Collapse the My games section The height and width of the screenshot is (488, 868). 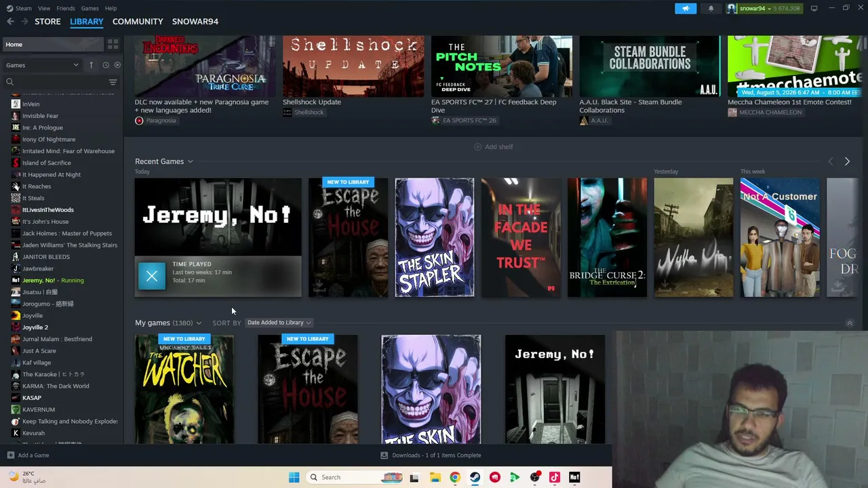849,323
